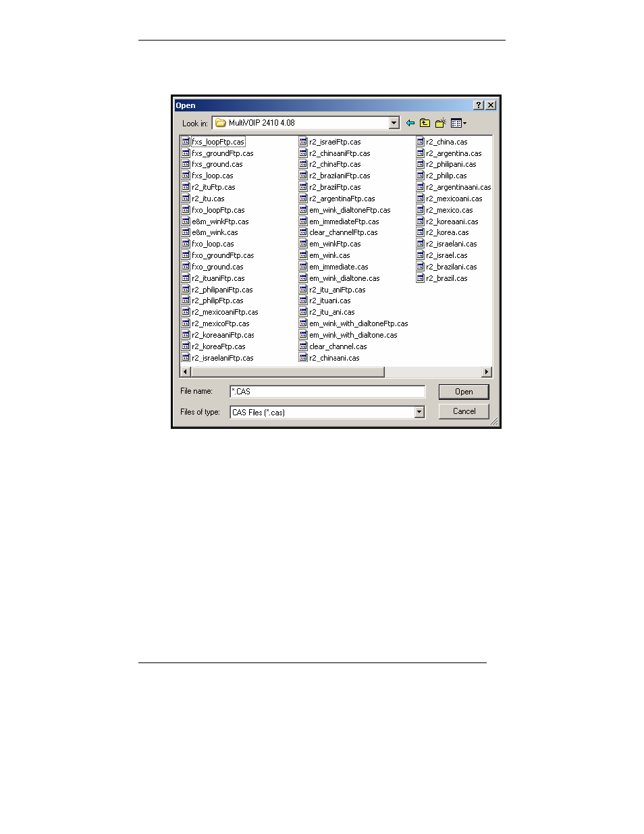The width and height of the screenshot is (644, 834).
Task: Select file r2_philipani.cas
Action: coord(451,164)
